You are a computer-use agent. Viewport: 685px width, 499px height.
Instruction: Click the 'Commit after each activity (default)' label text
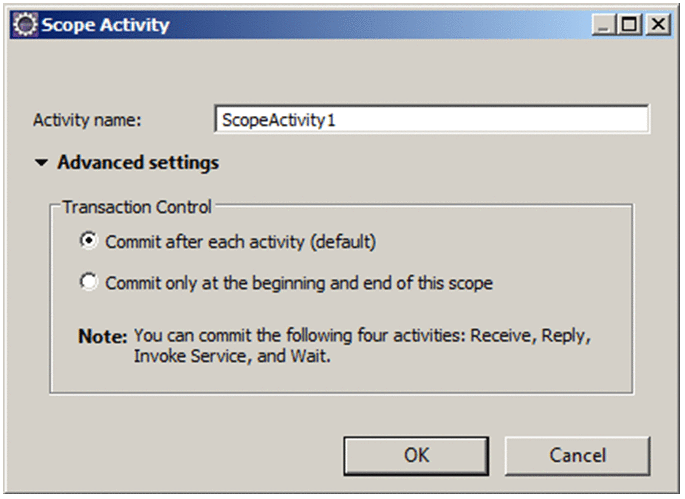pos(240,241)
